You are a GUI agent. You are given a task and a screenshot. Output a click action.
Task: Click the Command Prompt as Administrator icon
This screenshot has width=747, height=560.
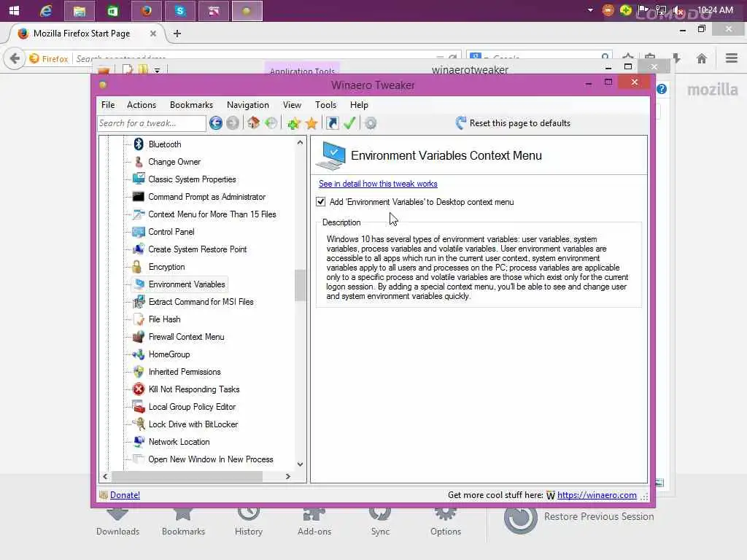(x=139, y=197)
